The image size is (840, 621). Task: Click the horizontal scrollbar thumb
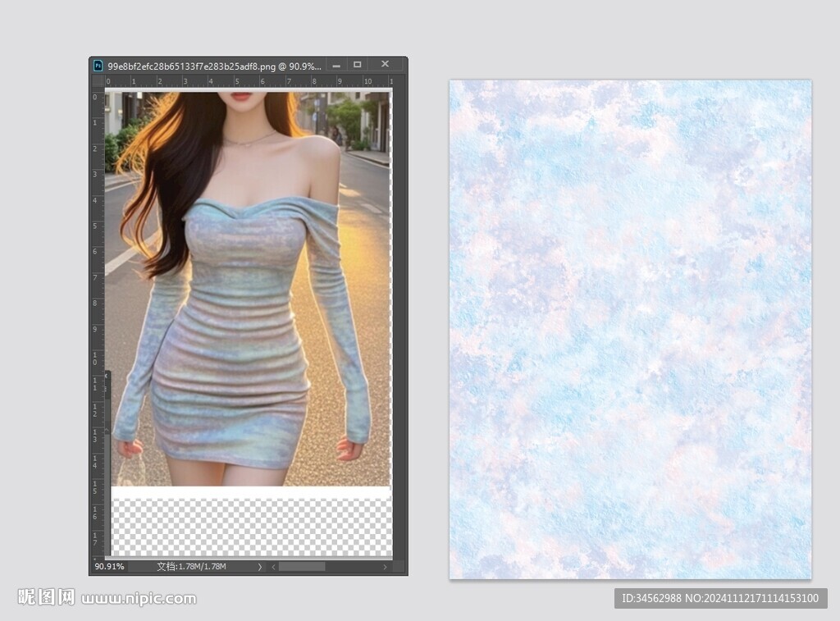(302, 566)
